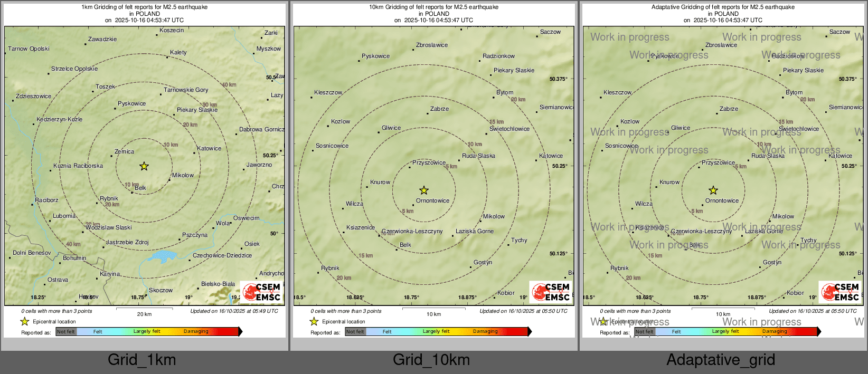Click the 'Adaptative Gridding of felt reports' title

click(723, 7)
